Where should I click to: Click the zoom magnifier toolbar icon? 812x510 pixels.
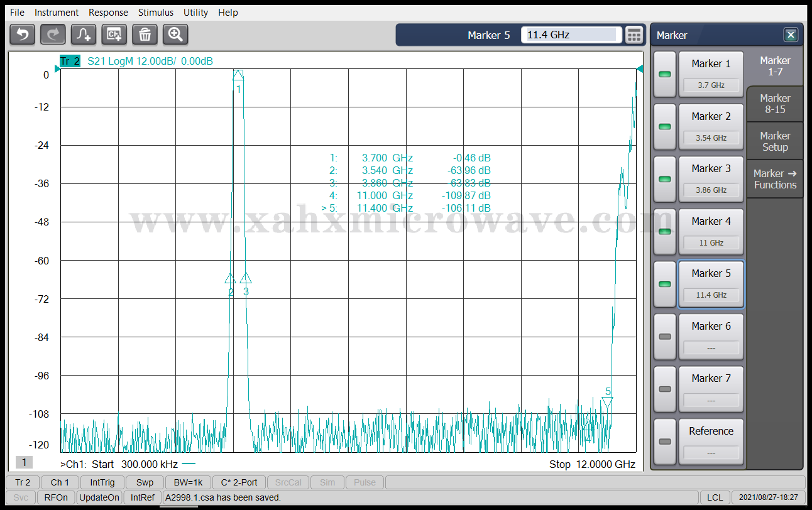click(175, 34)
